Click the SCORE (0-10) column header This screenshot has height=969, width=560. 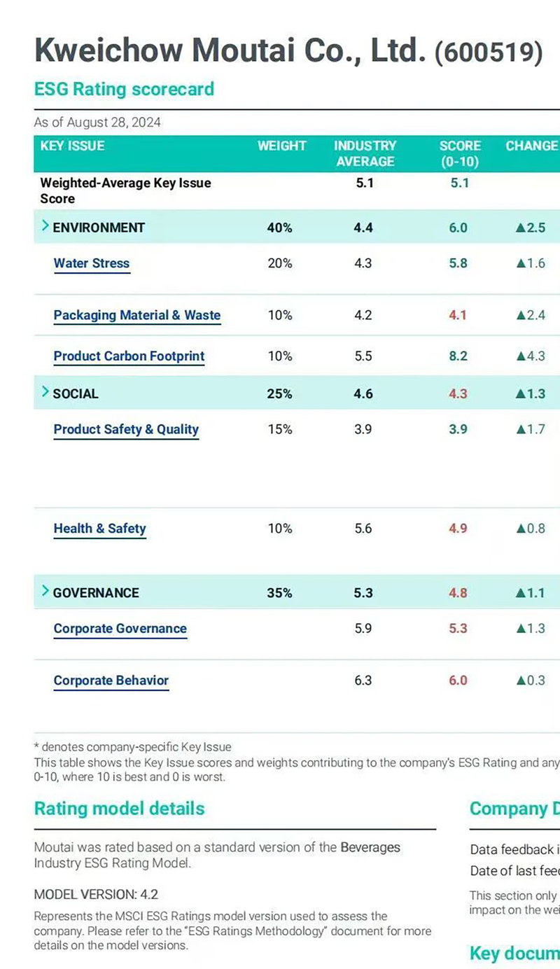coord(460,153)
